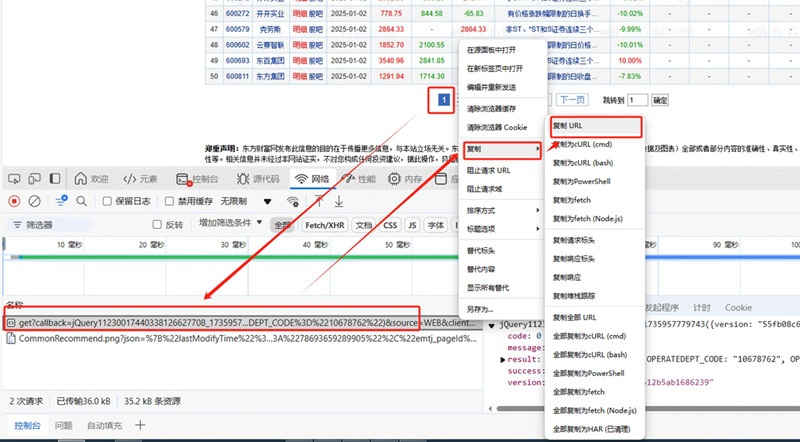
Task: Click the import HAR upload arrow icon
Action: pos(319,201)
